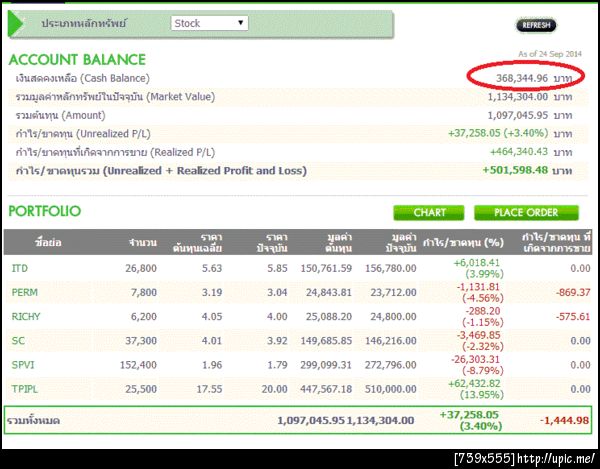The image size is (600, 469).
Task: Open the portfolio CHART button
Action: coord(429,213)
